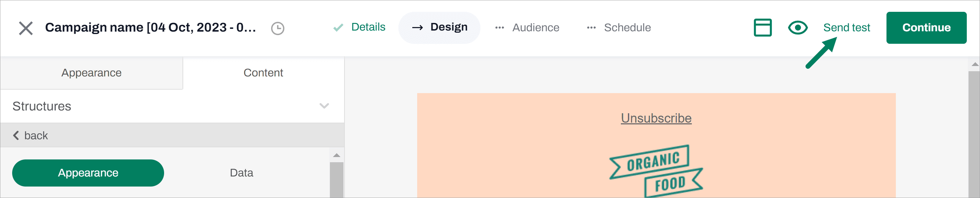Click the left panel scrollbar up arrow
This screenshot has height=198, width=980.
[x=336, y=155]
